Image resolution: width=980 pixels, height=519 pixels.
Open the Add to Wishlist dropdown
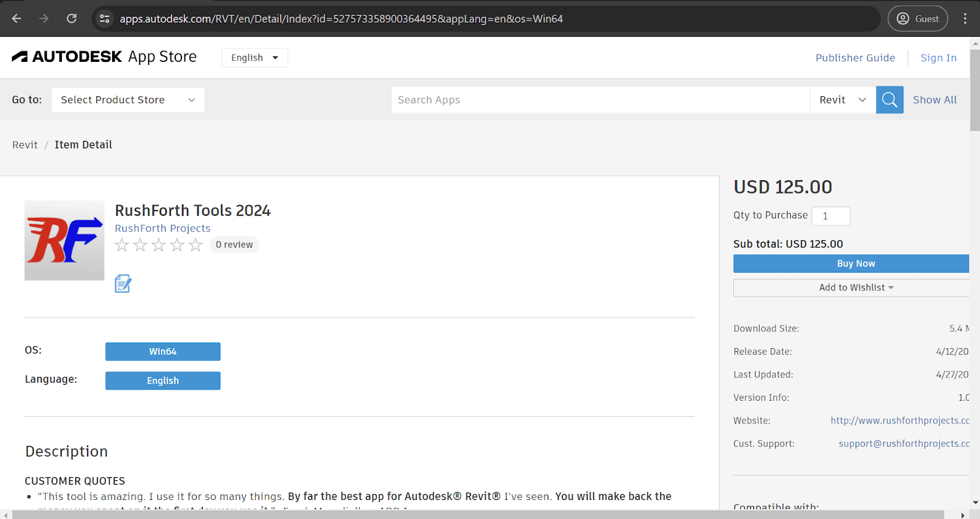[x=851, y=288]
